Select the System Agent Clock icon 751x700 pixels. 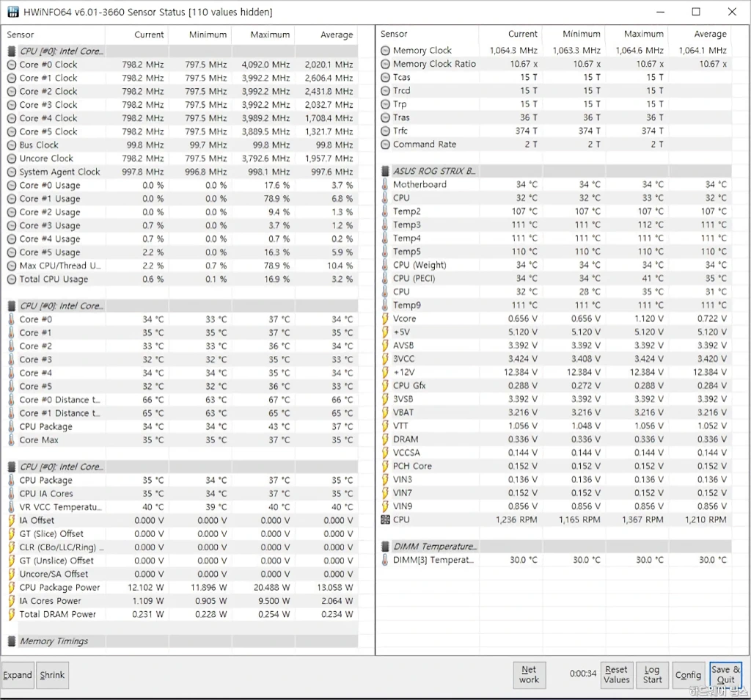[12, 172]
